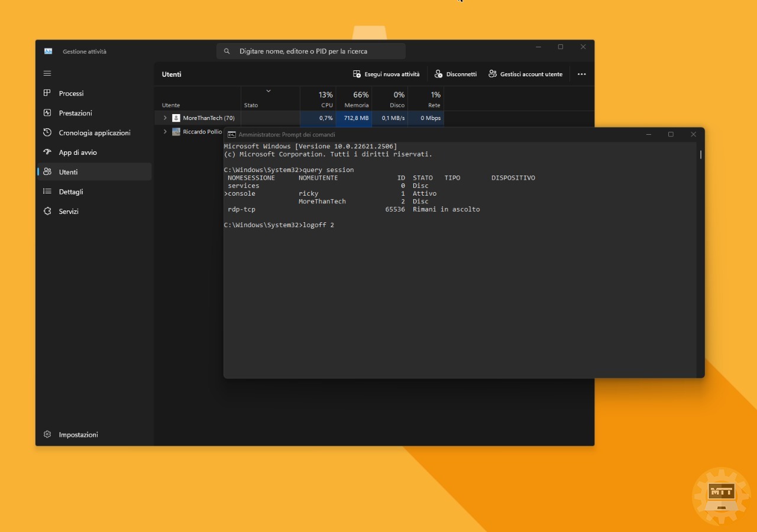757x532 pixels.
Task: Expand the MoreThanTech (70) user row
Action: point(164,118)
